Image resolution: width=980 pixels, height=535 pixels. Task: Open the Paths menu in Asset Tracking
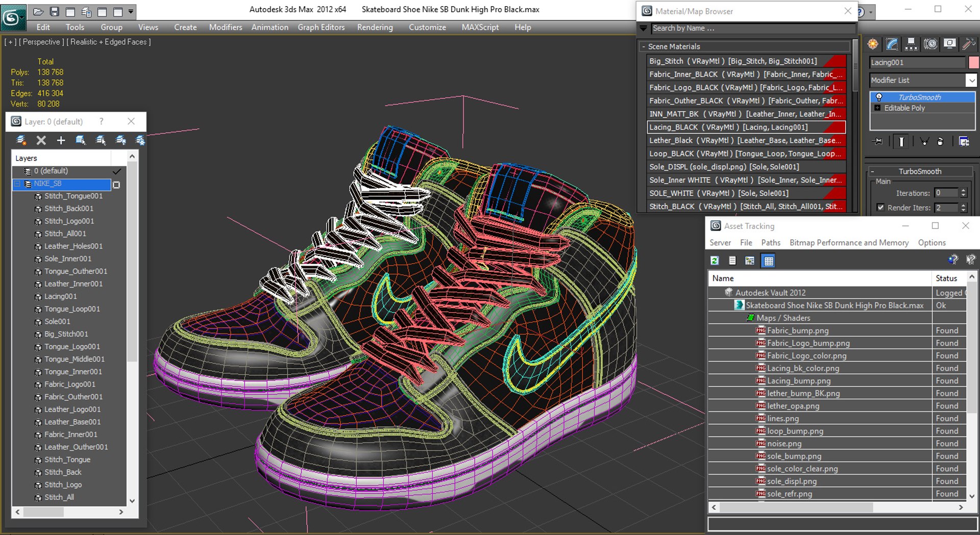(771, 243)
